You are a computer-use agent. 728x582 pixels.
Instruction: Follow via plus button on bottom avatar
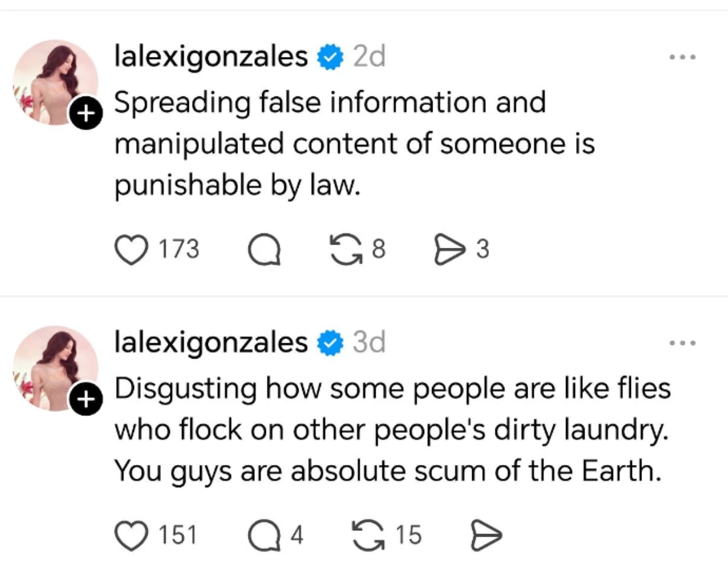[86, 399]
